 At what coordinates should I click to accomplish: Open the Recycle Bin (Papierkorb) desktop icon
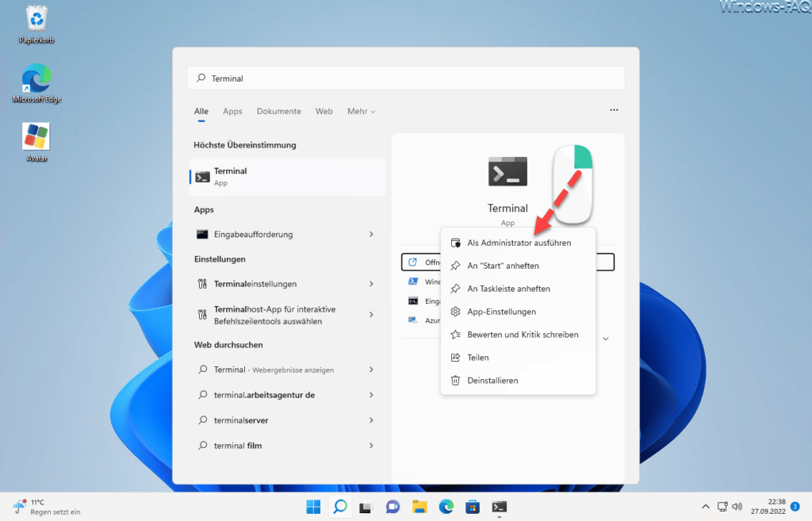[36, 25]
